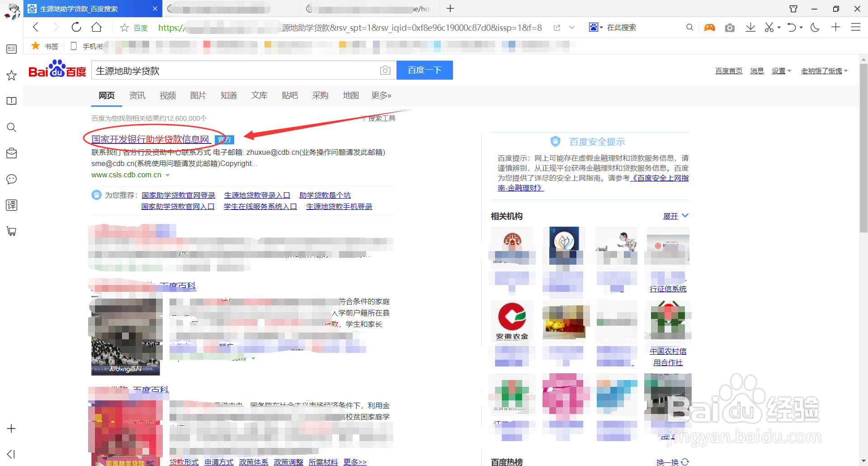Expand the 相关机构 展开 section

(x=675, y=216)
